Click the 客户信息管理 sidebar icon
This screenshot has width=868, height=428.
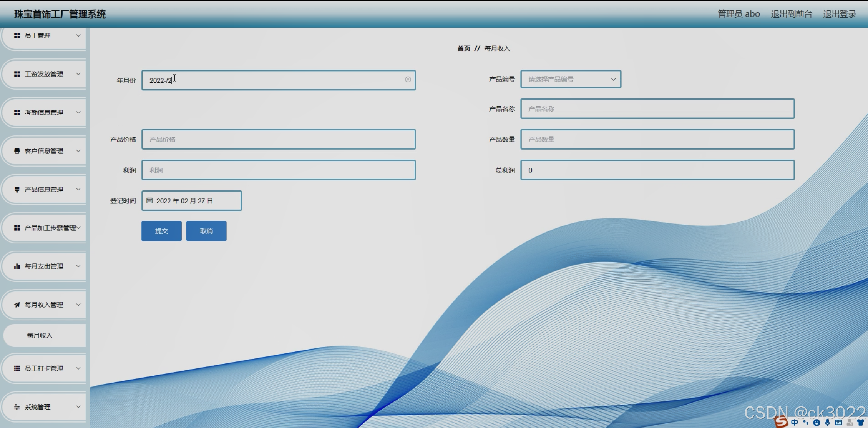17,151
